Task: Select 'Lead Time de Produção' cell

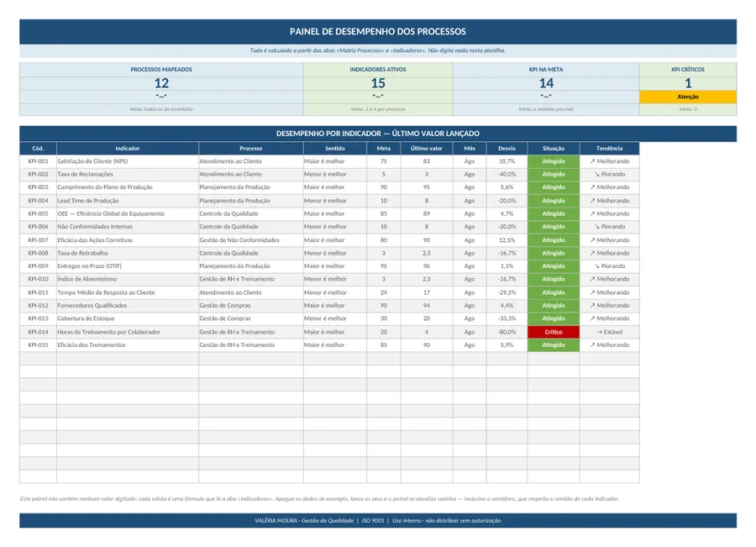Action: pyautogui.click(x=128, y=201)
